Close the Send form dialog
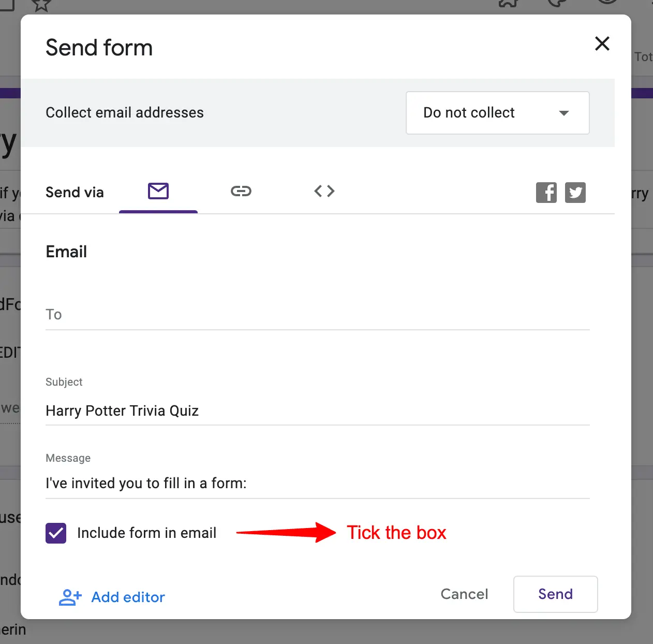Viewport: 653px width, 644px height. click(x=602, y=44)
